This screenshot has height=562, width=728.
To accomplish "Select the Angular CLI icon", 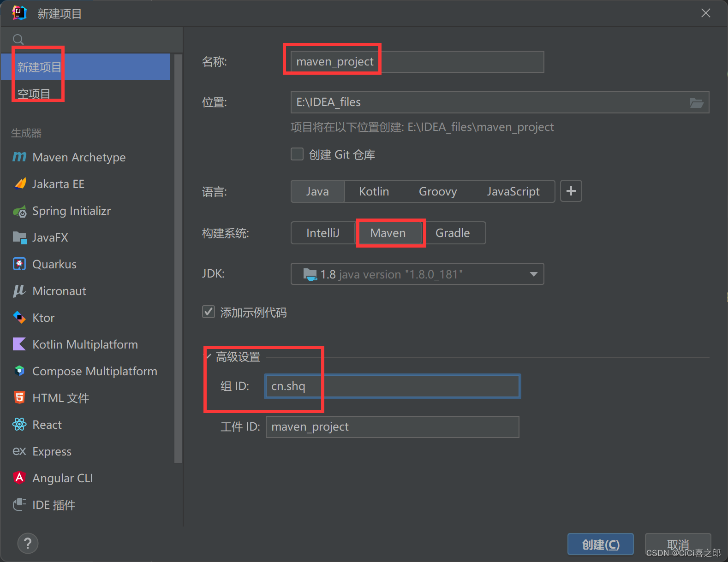I will coord(19,478).
